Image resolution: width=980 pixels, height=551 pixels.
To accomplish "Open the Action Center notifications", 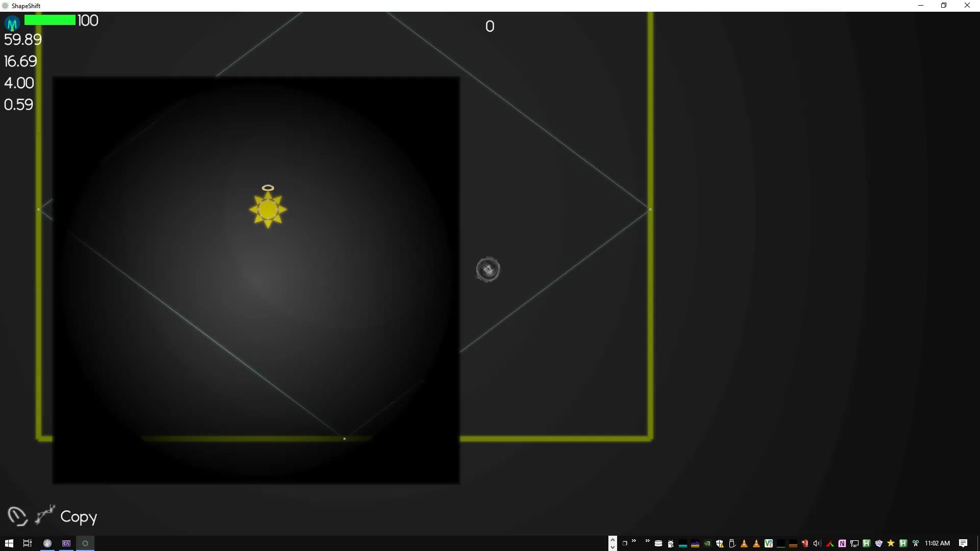I will coord(963,543).
